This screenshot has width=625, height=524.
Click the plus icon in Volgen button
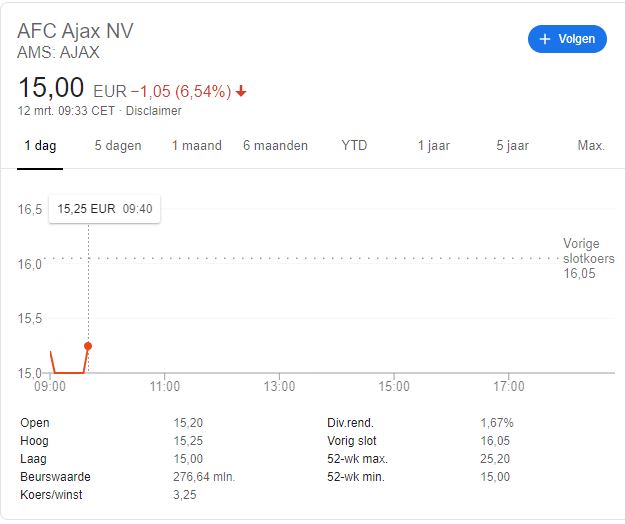(x=544, y=39)
